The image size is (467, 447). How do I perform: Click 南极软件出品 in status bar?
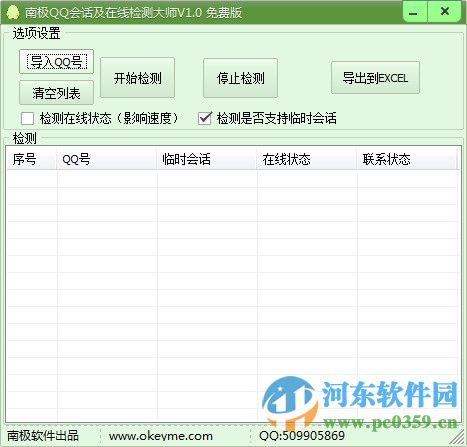[x=43, y=436]
